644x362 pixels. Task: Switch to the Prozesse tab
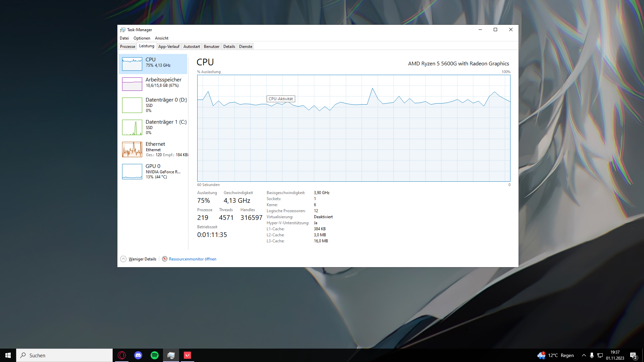tap(127, 47)
